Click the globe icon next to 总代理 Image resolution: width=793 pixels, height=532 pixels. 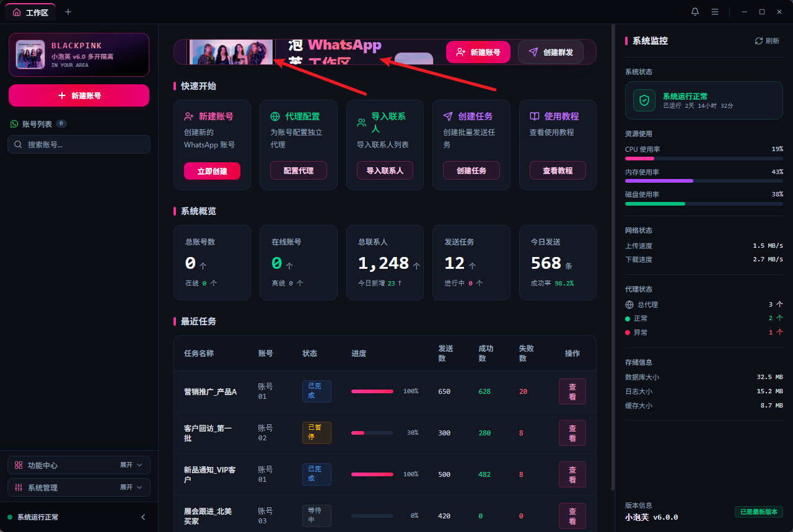pos(629,305)
